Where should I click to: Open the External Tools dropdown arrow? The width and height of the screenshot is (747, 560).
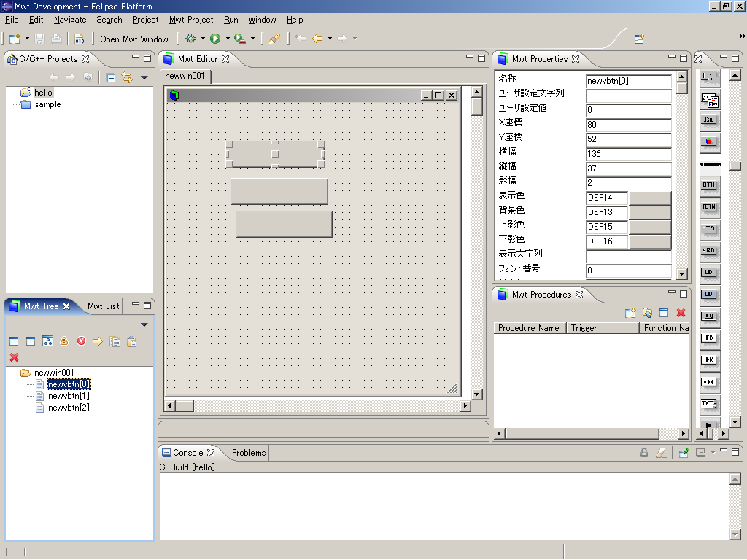[252, 39]
